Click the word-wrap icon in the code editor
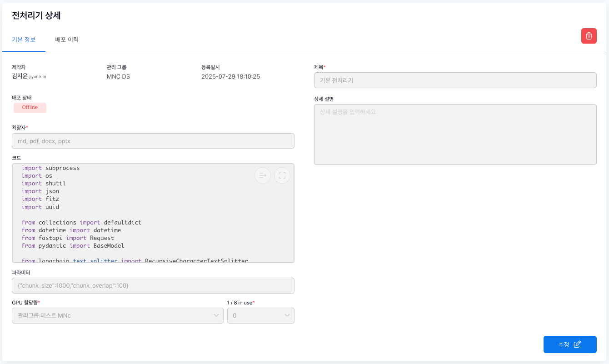609x364 pixels. [x=263, y=175]
